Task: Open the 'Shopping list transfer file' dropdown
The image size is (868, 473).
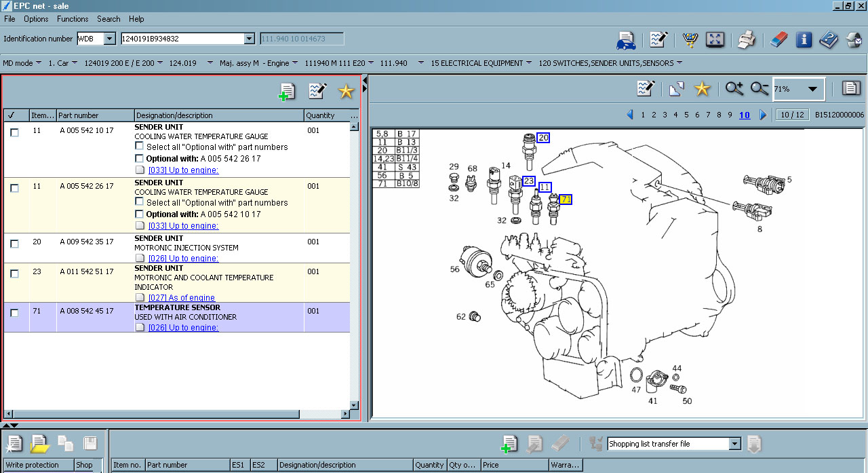Action: (734, 444)
